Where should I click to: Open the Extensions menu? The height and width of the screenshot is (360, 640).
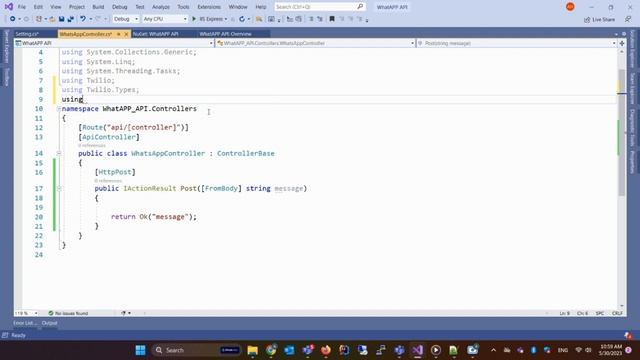209,7
